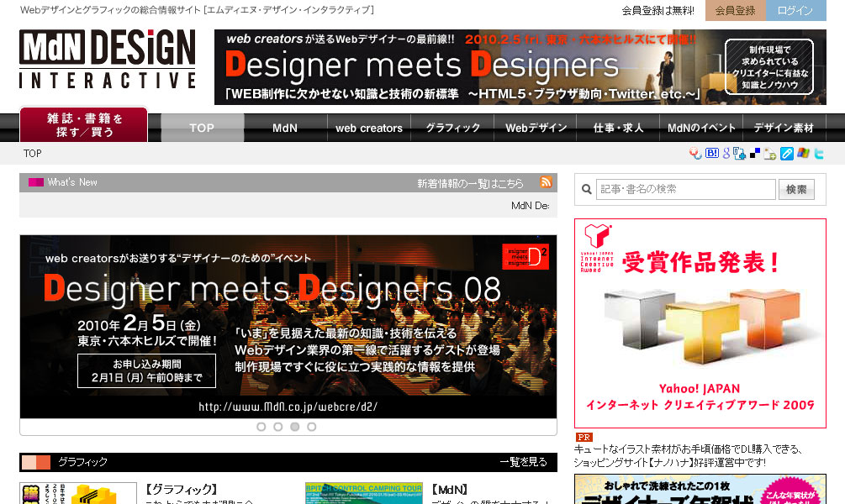845x504 pixels.
Task: Click the Delicious bookmark icon
Action: click(x=755, y=154)
